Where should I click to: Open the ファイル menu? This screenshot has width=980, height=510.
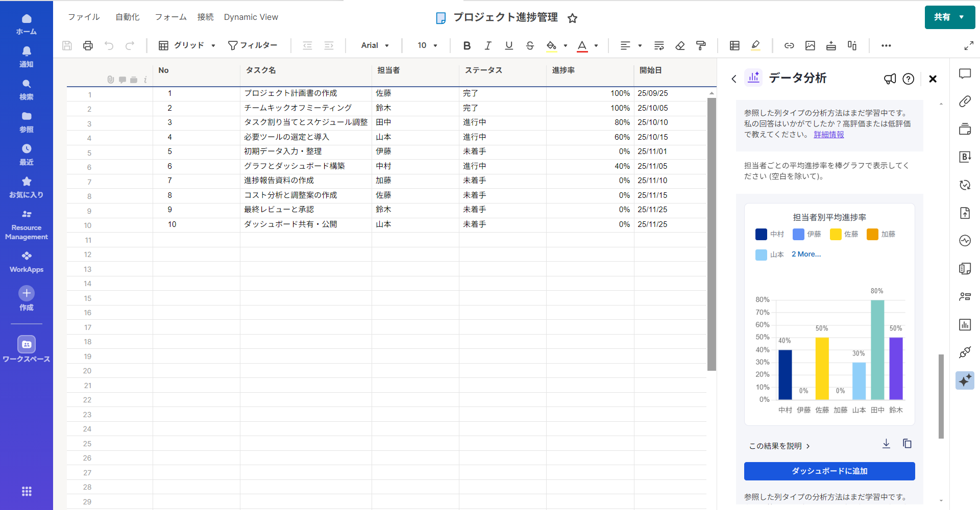tap(84, 17)
